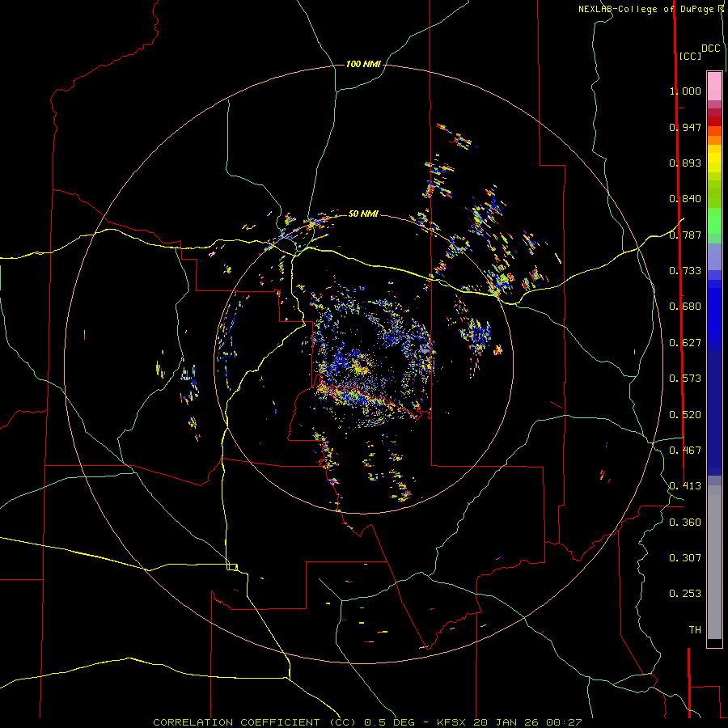This screenshot has height=728, width=728.
Task: Select the 0.573 legend value
Action: pos(685,379)
